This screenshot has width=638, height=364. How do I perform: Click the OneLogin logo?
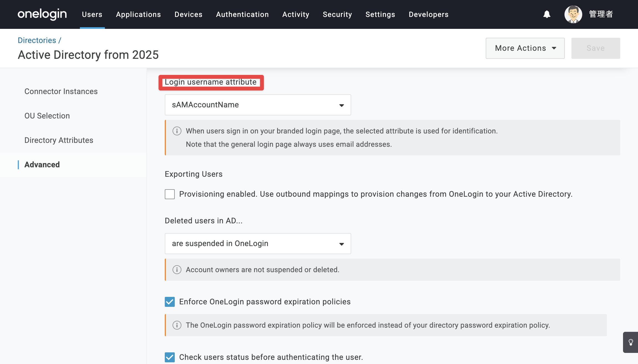tap(42, 14)
